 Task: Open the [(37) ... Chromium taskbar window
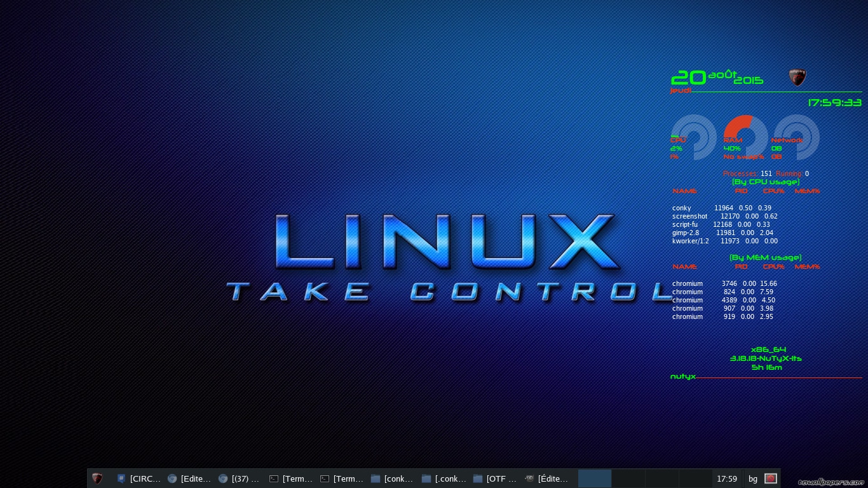pos(240,478)
